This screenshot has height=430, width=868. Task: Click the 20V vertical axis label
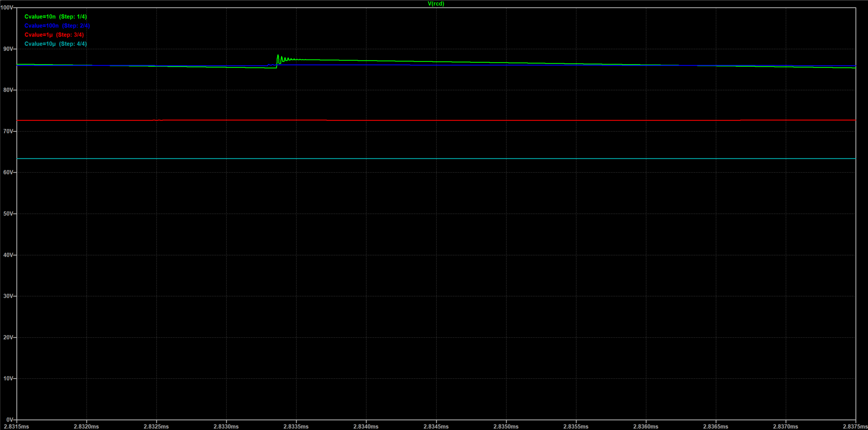(8, 337)
